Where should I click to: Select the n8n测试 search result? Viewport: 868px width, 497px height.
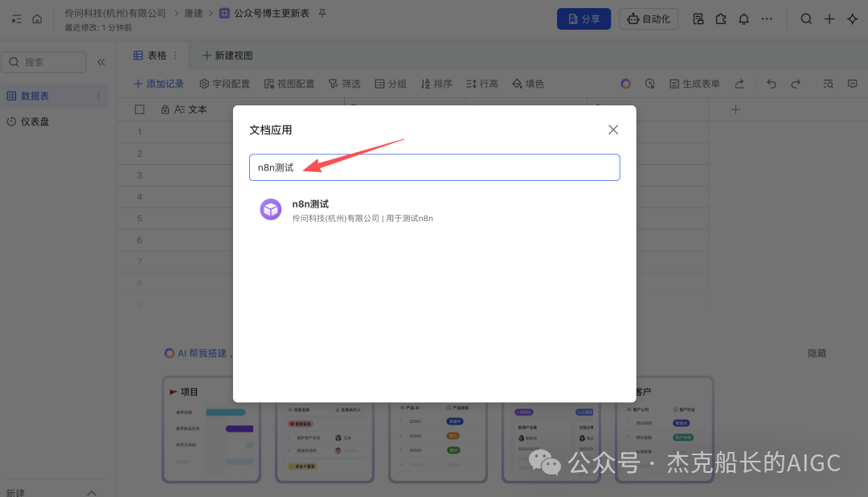click(x=435, y=211)
